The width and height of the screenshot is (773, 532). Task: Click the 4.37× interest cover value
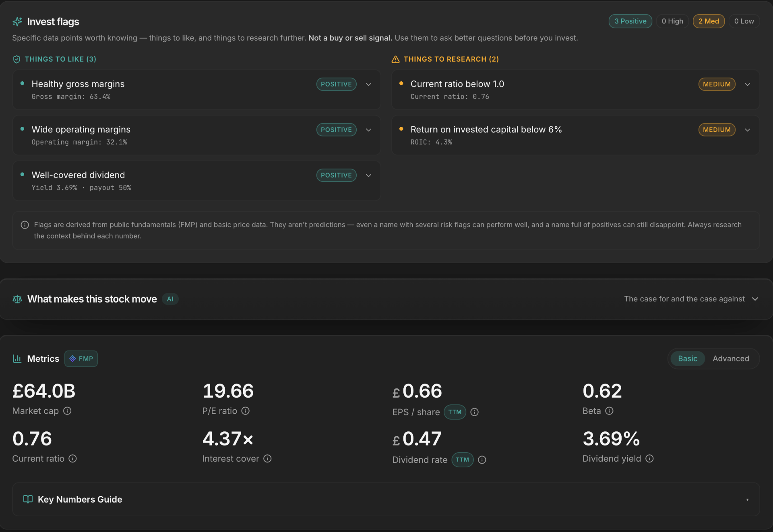click(228, 439)
